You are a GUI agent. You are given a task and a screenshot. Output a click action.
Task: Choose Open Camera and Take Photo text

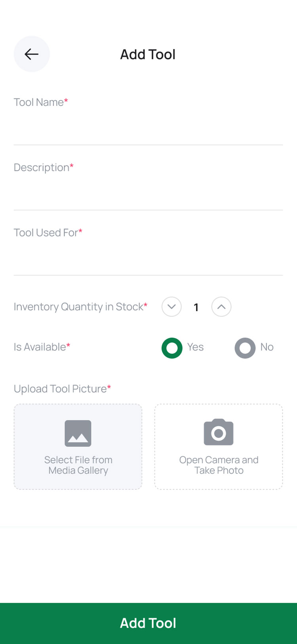[x=219, y=465]
